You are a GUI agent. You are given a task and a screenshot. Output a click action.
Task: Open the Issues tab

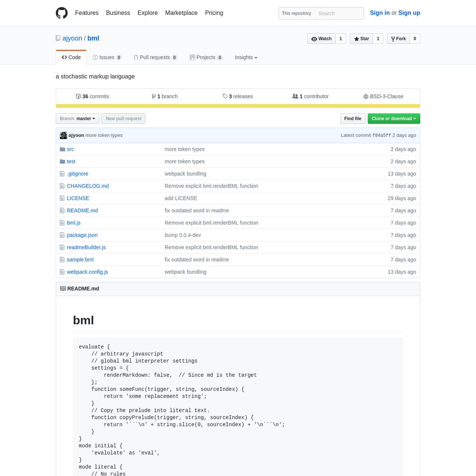[x=107, y=58]
